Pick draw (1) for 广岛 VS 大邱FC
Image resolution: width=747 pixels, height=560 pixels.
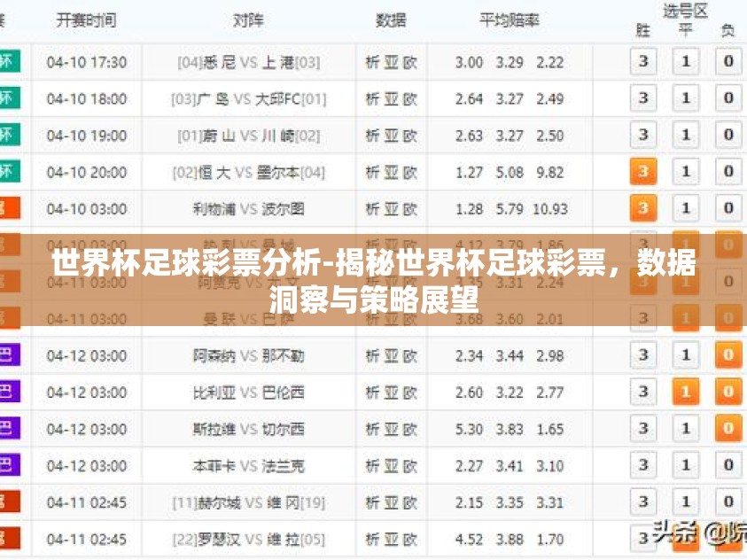(686, 98)
